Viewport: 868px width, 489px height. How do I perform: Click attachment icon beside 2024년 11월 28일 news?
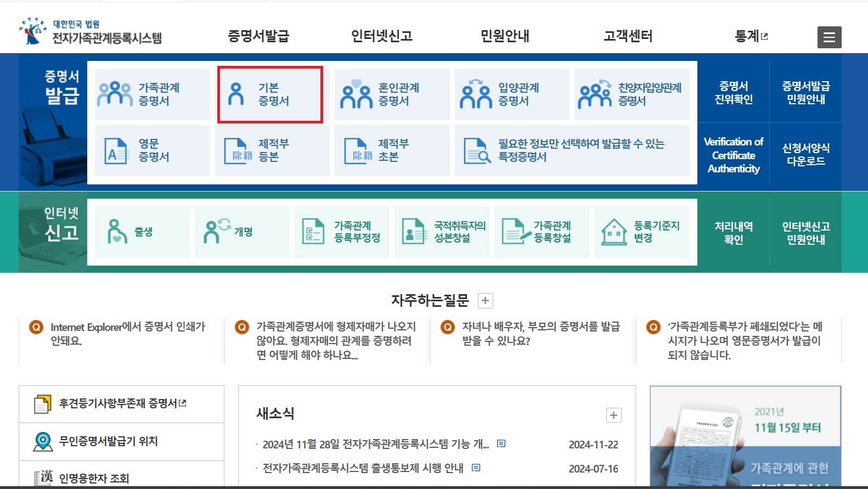[x=501, y=443]
